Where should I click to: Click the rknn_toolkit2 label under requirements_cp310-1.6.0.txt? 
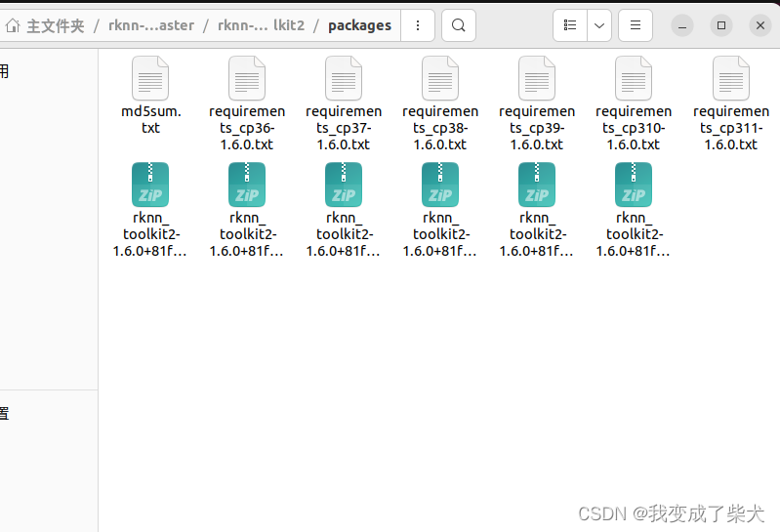click(x=633, y=234)
